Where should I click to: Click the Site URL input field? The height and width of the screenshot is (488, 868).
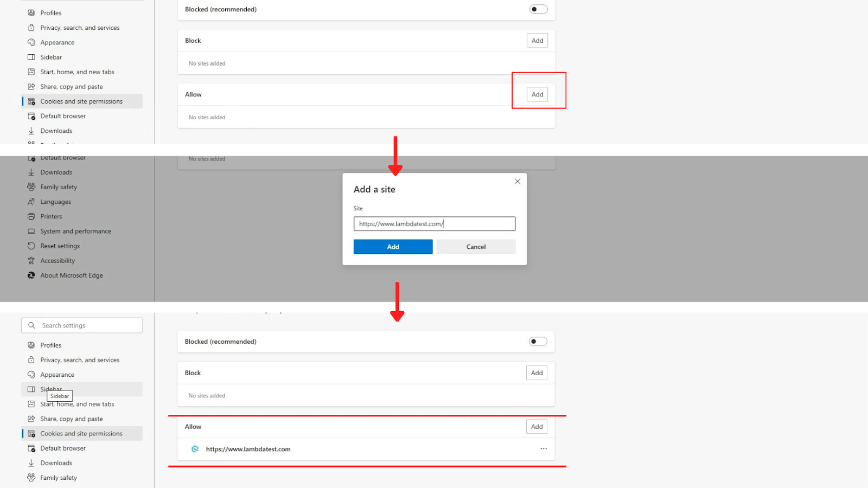coord(435,224)
